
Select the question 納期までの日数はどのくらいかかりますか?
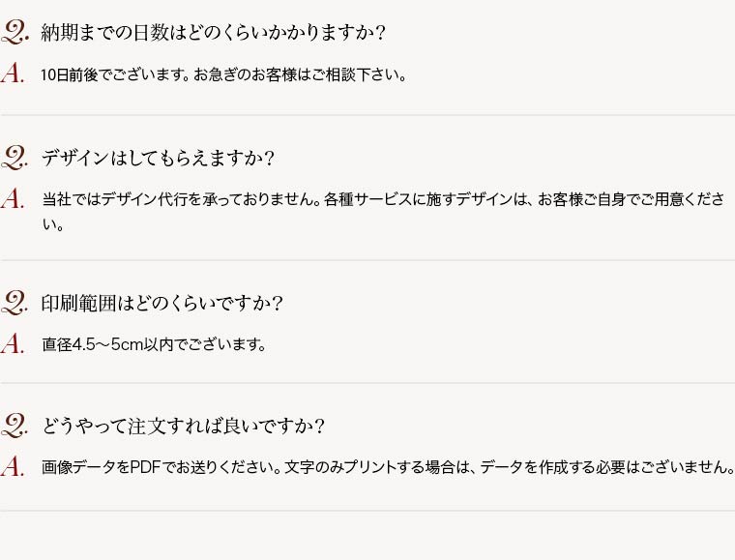(x=214, y=33)
